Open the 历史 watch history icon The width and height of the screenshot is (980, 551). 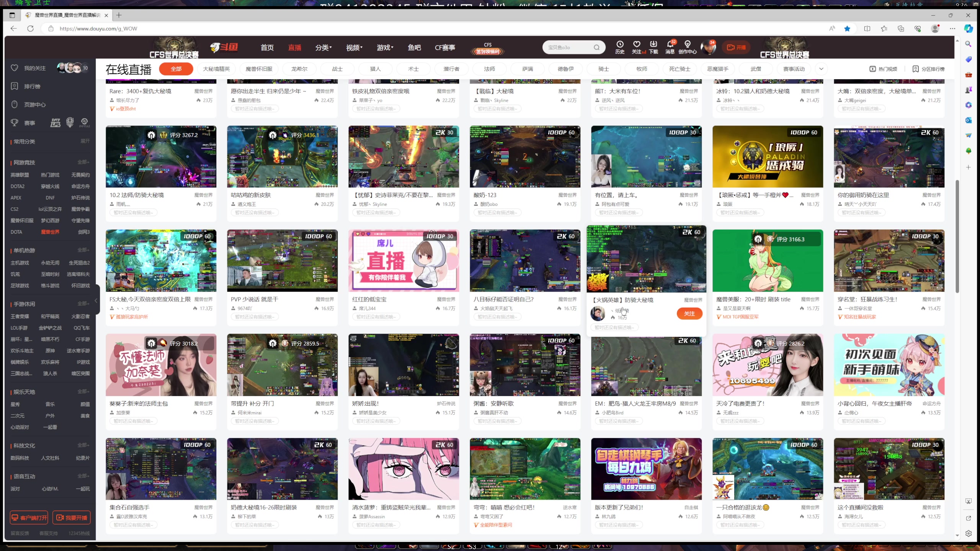pyautogui.click(x=620, y=47)
